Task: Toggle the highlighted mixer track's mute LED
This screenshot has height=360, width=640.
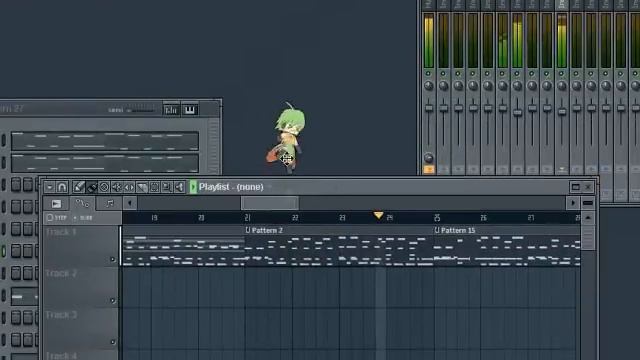Action: [561, 73]
